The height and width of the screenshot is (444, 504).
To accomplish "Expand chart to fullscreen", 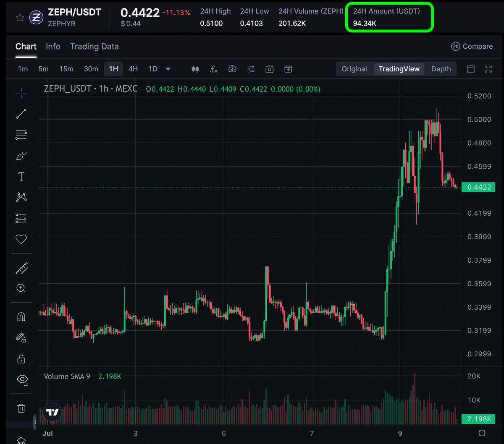I will (488, 69).
